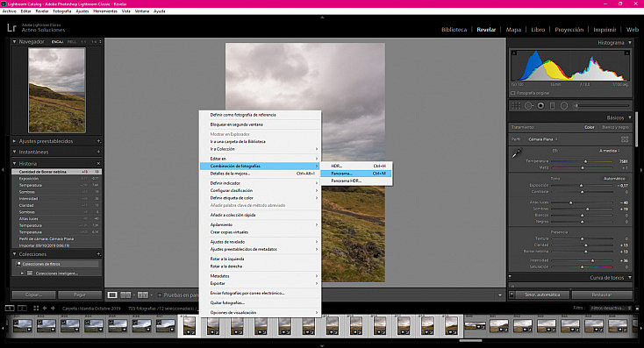Image resolution: width=644 pixels, height=348 pixels.
Task: Expand the Ajustes preestablecidos panel
Action: click(14, 141)
